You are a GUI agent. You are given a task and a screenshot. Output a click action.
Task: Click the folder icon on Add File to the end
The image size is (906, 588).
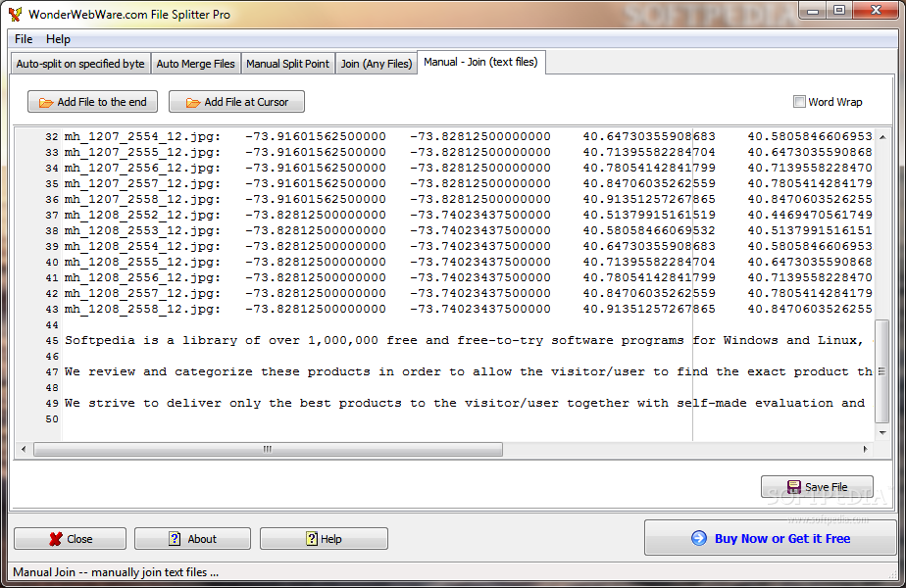pyautogui.click(x=46, y=103)
